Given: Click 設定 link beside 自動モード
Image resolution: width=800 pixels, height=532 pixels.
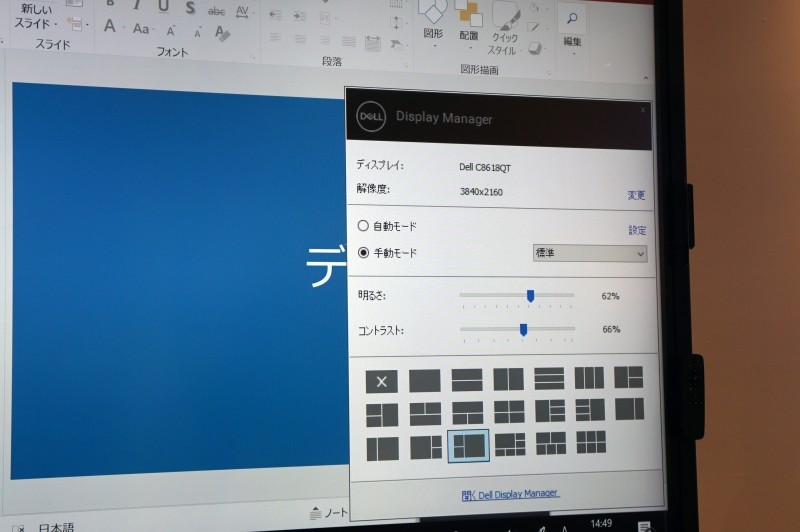Looking at the screenshot, I should (637, 230).
